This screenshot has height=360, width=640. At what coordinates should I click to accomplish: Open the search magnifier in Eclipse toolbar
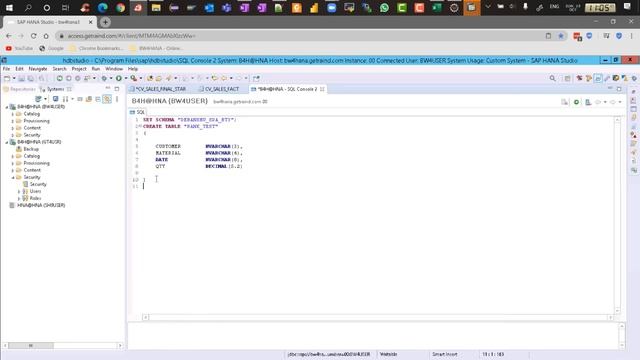coord(552,78)
